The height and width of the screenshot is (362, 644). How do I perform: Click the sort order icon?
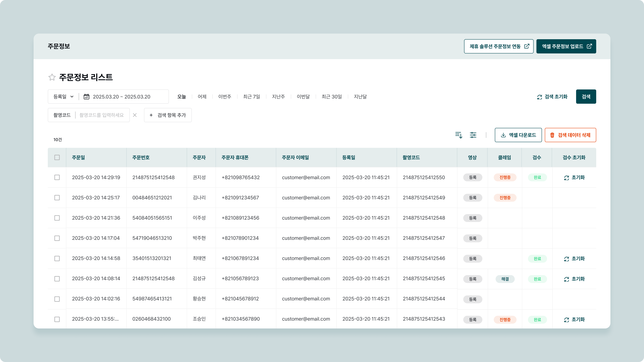tap(459, 135)
